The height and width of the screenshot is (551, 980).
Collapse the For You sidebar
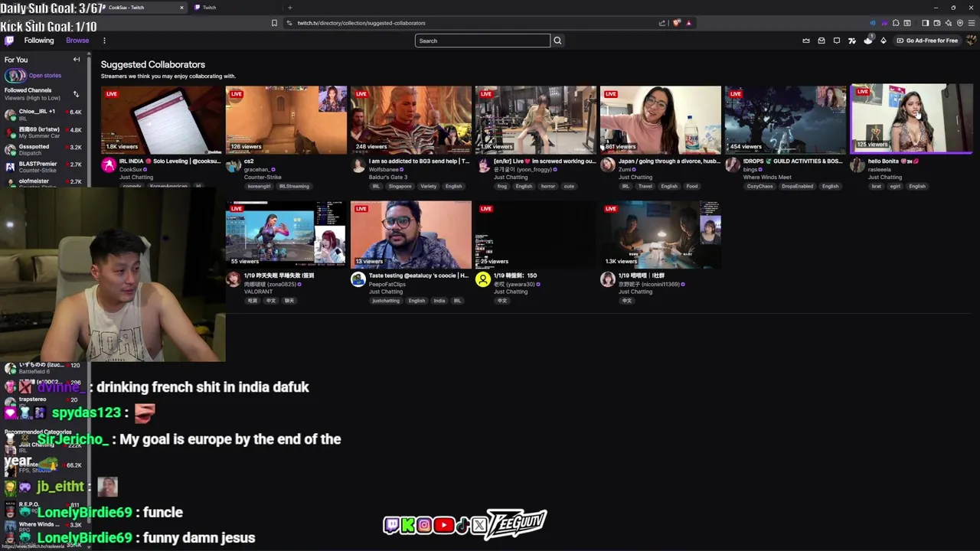pyautogui.click(x=77, y=60)
